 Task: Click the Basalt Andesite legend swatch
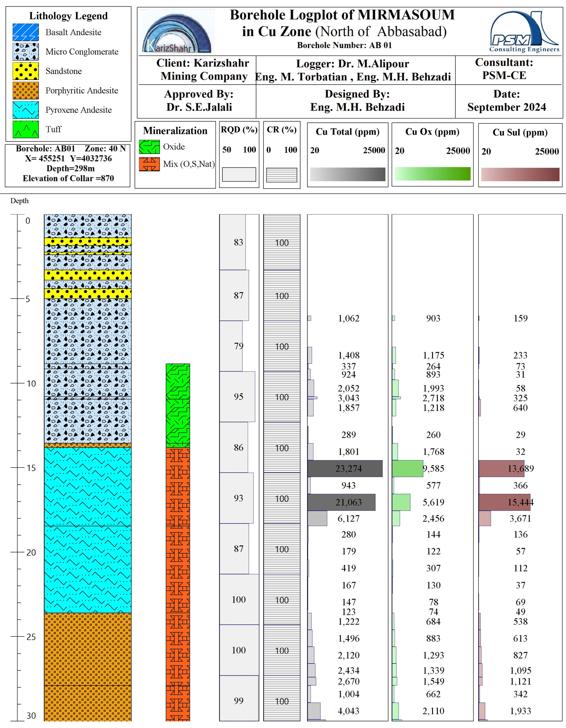click(26, 32)
